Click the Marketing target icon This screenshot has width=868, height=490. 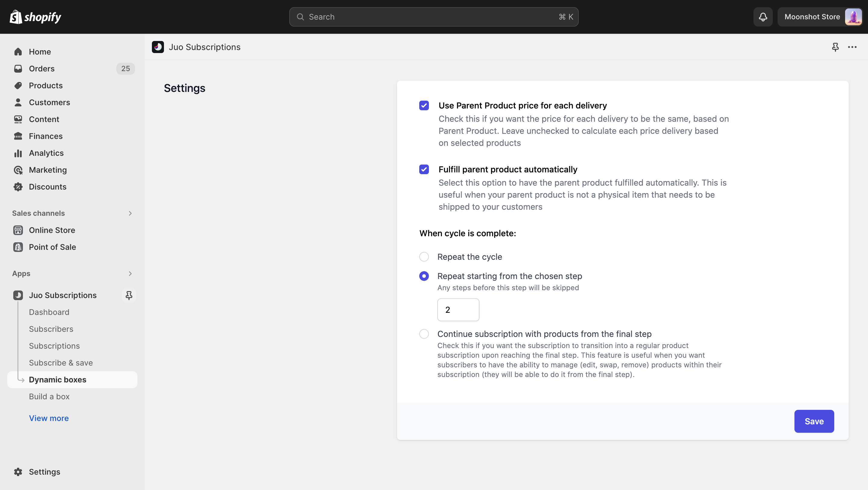coord(18,170)
